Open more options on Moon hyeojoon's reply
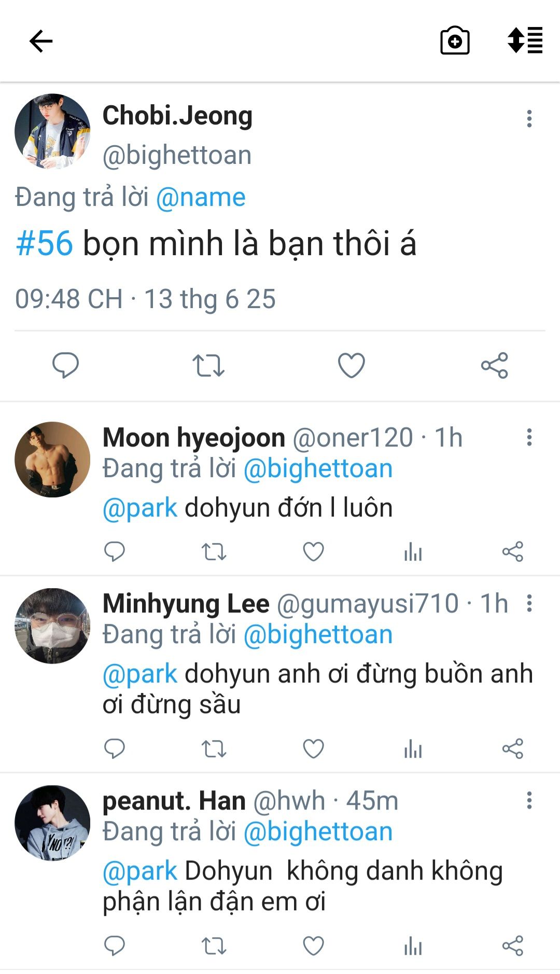The width and height of the screenshot is (560, 974). [529, 437]
